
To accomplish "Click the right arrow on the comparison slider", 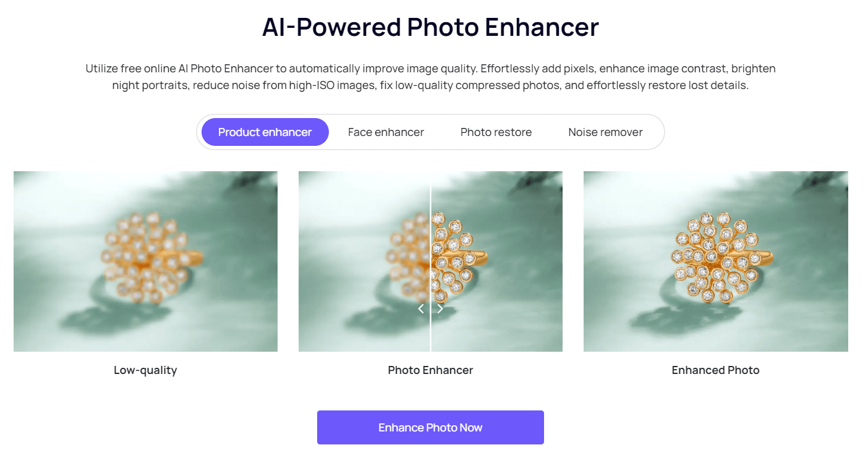I will point(440,308).
